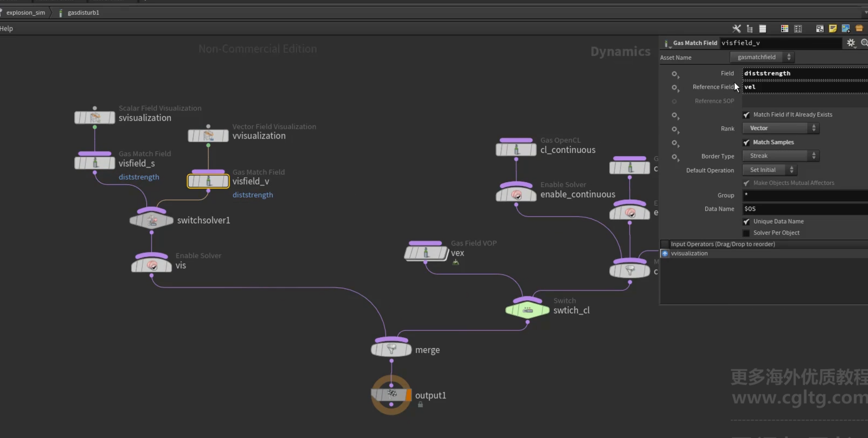Open parameter gear menu for visfield_v
Screen dimensions: 868x438
(851, 43)
